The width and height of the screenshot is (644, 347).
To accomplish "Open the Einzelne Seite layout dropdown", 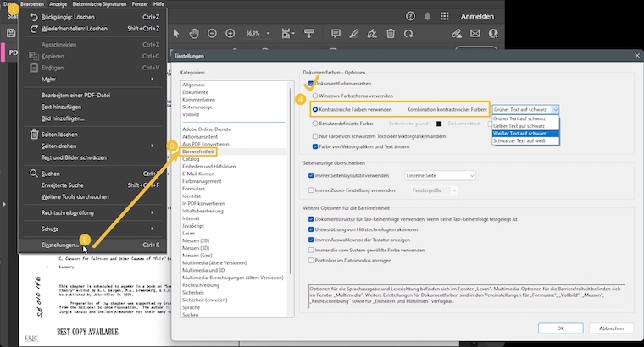I will point(440,175).
